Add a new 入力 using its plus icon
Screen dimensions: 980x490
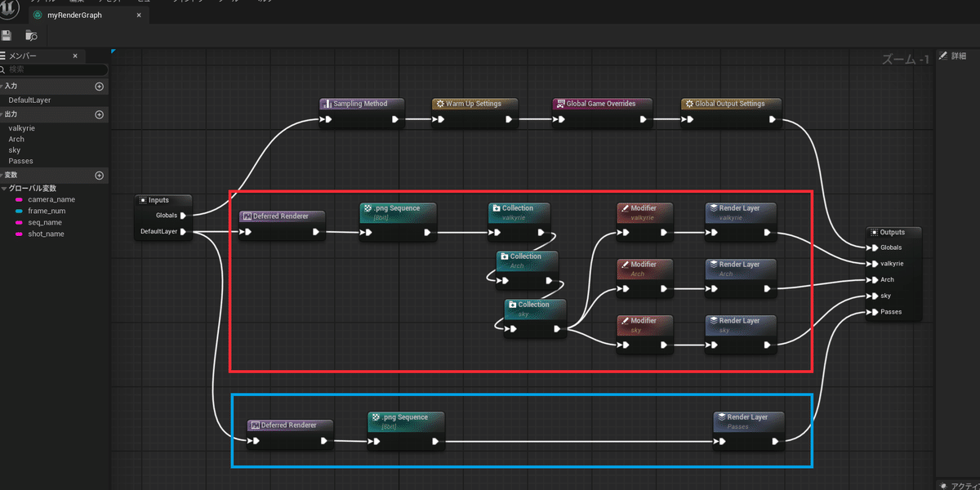point(99,86)
